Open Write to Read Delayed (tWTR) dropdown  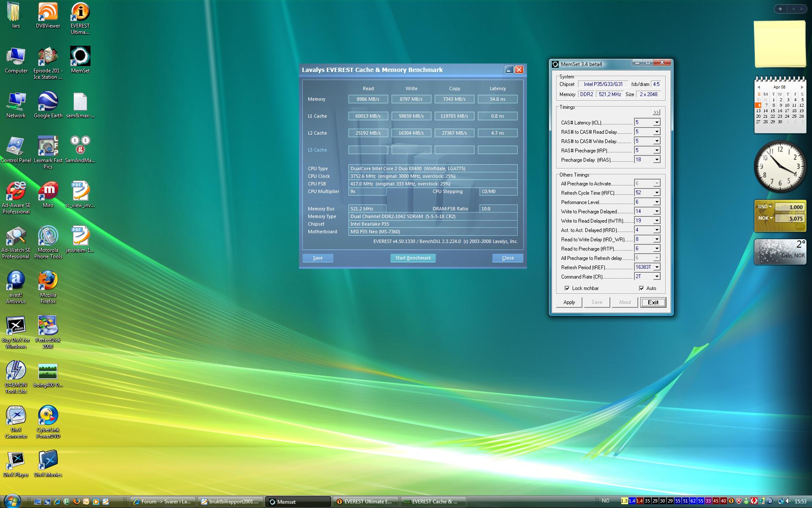(x=657, y=221)
